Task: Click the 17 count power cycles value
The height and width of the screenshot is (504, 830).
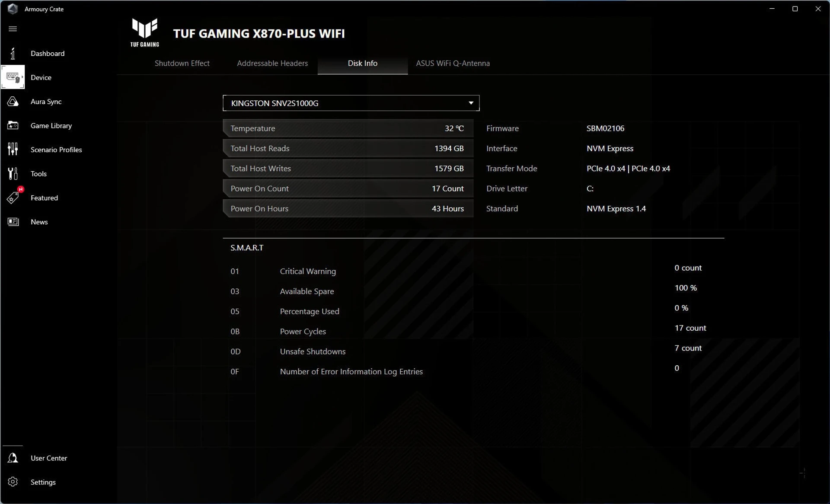Action: [x=690, y=328]
